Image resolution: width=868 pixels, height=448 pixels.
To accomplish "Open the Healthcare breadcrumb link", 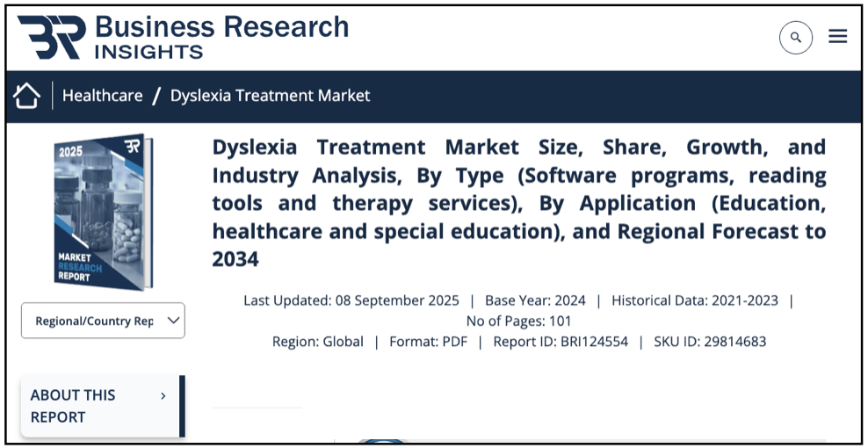I will pyautogui.click(x=102, y=96).
